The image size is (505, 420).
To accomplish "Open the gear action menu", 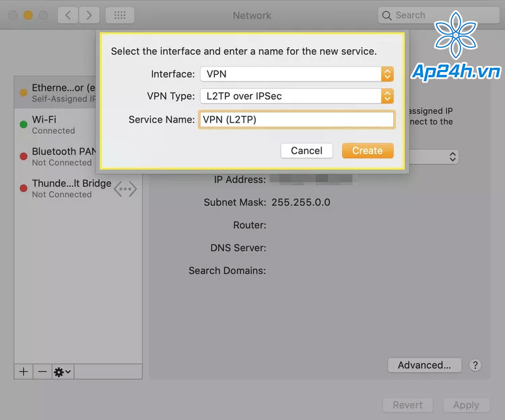I will [63, 372].
